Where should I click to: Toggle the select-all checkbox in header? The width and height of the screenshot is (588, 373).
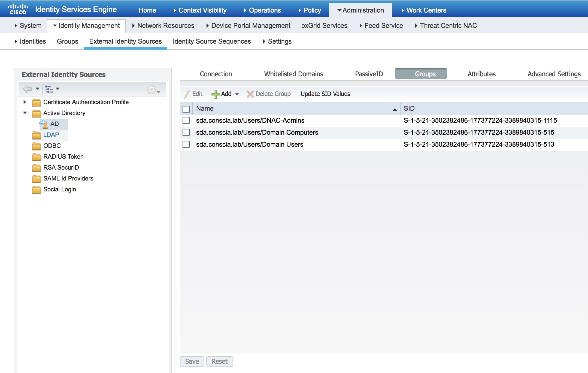pos(186,109)
